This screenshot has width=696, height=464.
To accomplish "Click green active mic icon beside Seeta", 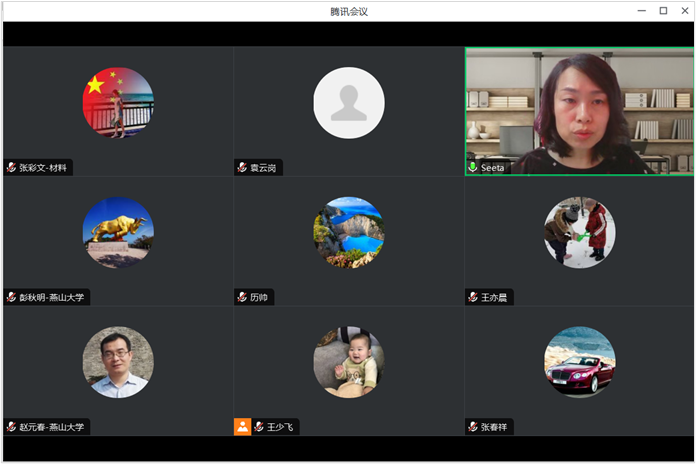I will [473, 167].
